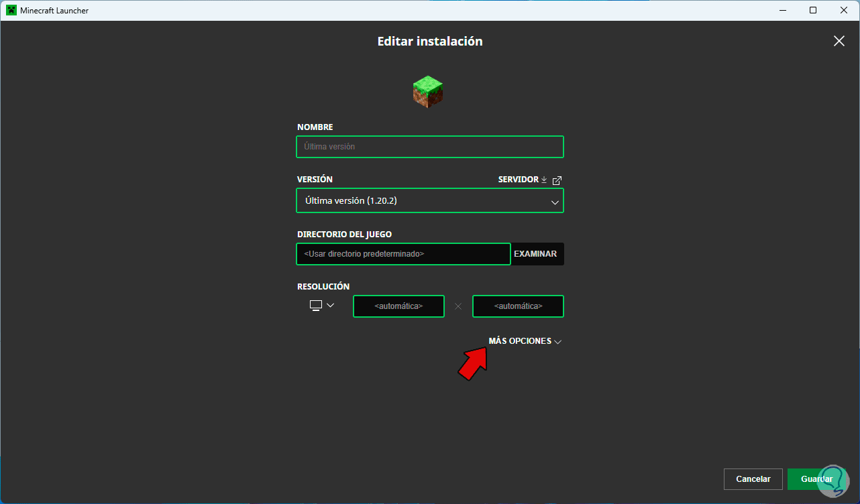Click the resolution height field
860x504 pixels.
point(518,306)
